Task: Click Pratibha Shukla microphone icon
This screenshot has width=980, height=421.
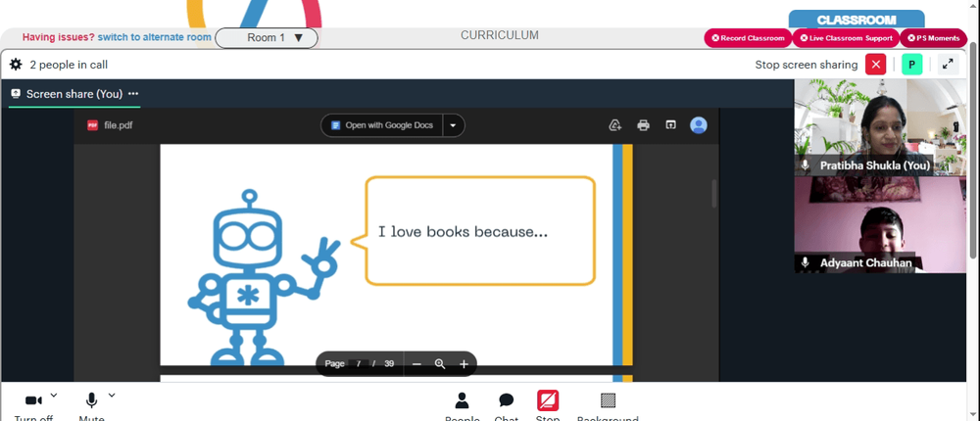Action: tap(805, 165)
